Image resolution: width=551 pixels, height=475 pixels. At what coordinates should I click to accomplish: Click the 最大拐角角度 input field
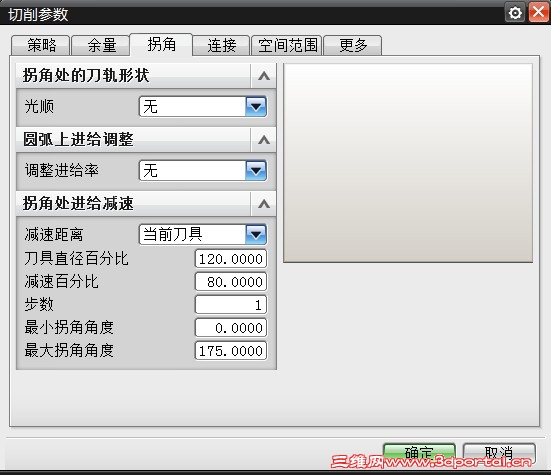coord(231,351)
